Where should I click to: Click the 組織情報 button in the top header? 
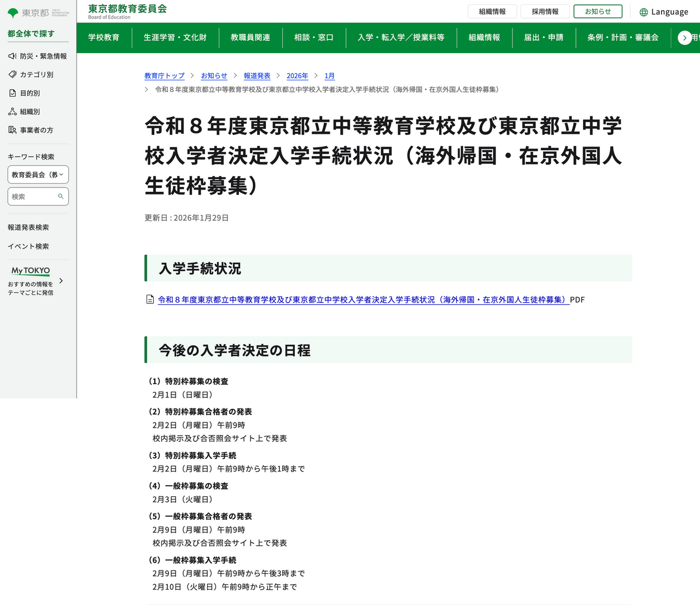(x=492, y=11)
